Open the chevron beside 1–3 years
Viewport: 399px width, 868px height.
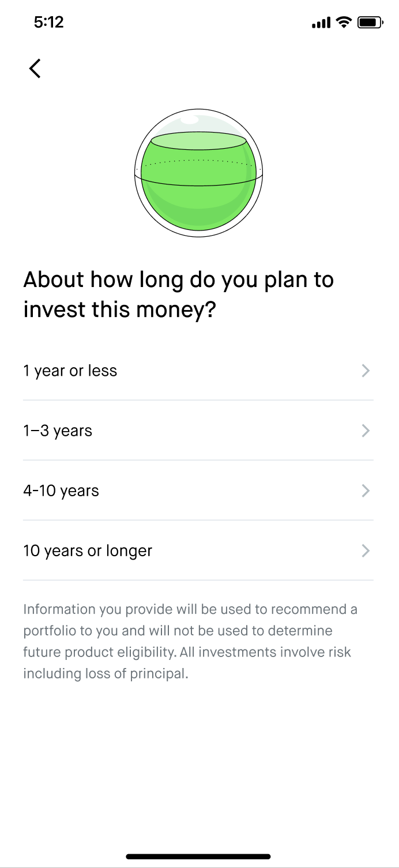tap(365, 431)
